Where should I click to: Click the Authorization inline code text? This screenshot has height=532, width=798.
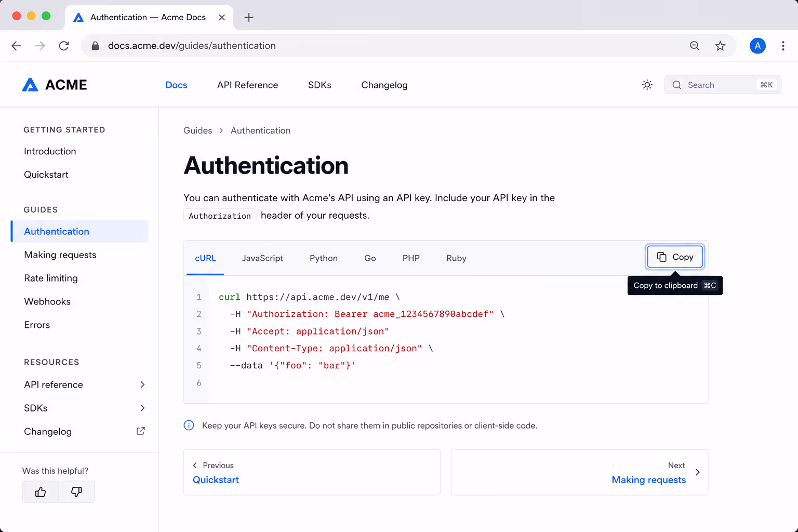220,216
